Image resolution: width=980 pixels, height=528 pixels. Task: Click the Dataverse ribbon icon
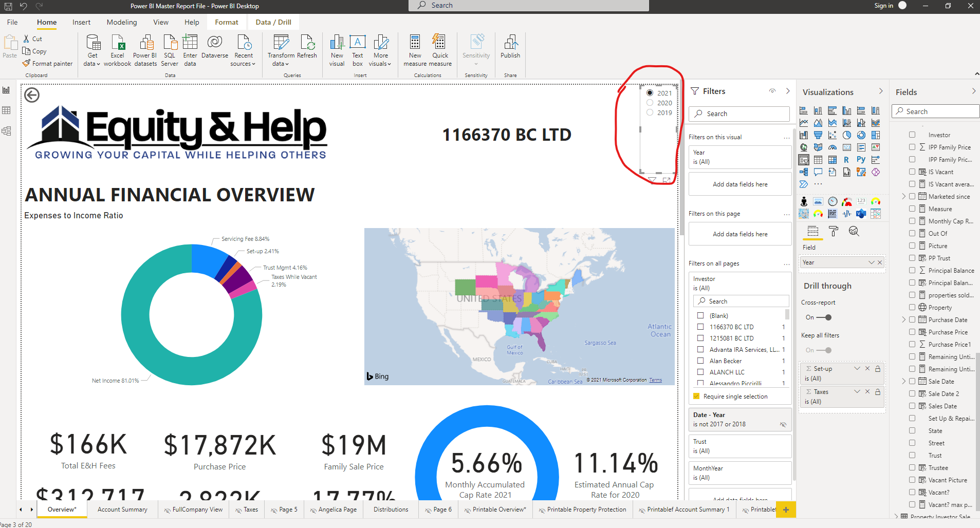215,47
